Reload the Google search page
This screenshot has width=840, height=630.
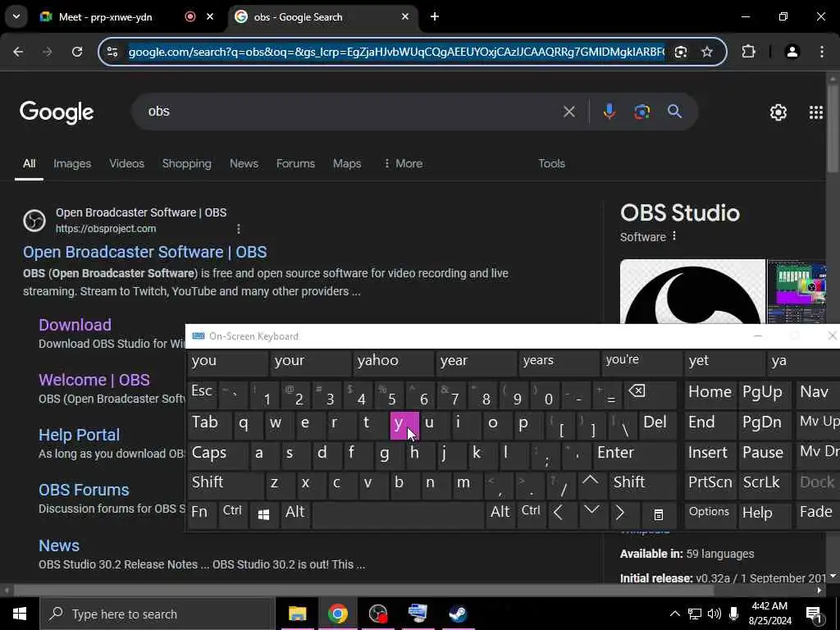77,52
